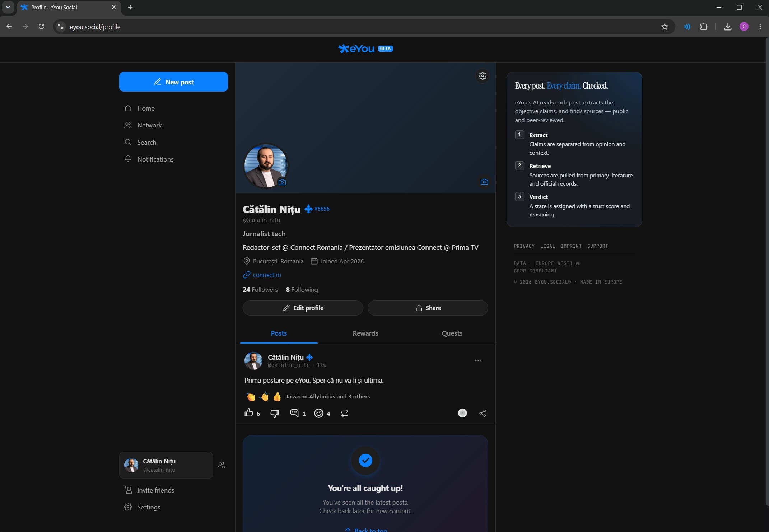The height and width of the screenshot is (532, 769).
Task: Bookmark this page with star icon
Action: click(x=665, y=27)
